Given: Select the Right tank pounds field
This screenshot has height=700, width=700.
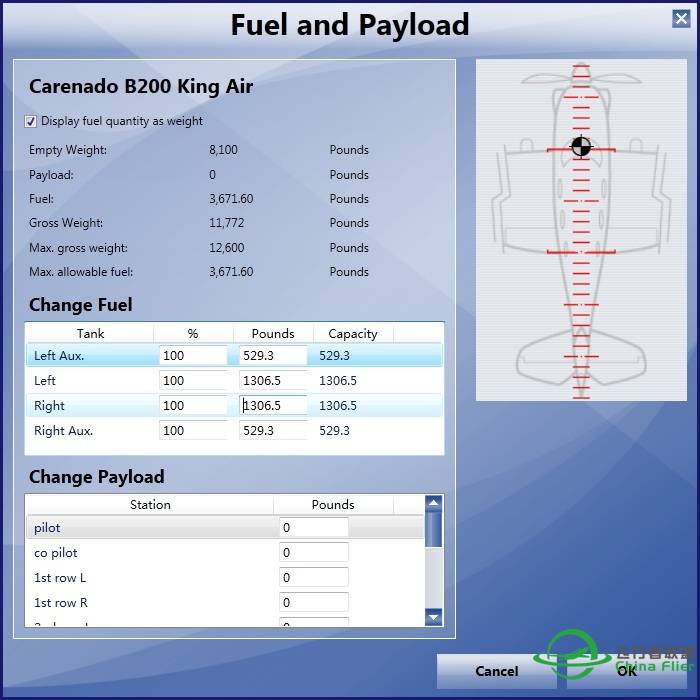Looking at the screenshot, I should [x=273, y=405].
